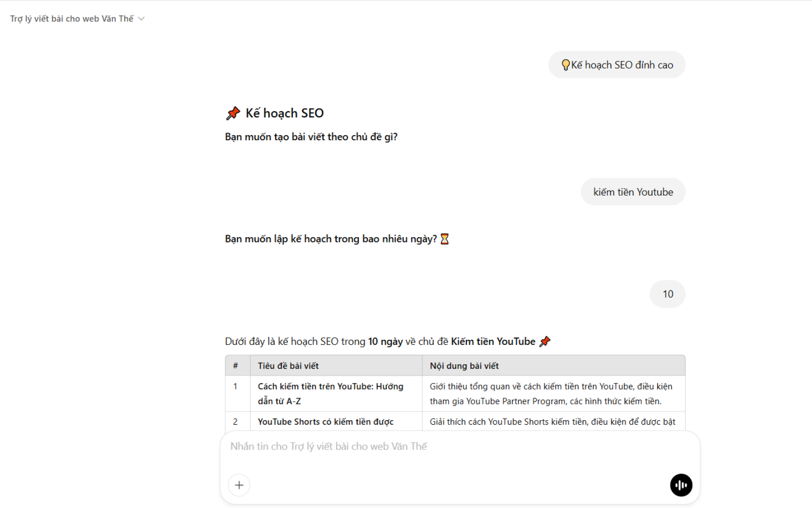Image resolution: width=812 pixels, height=508 pixels.
Task: Click the plus attach button
Action: pos(239,485)
